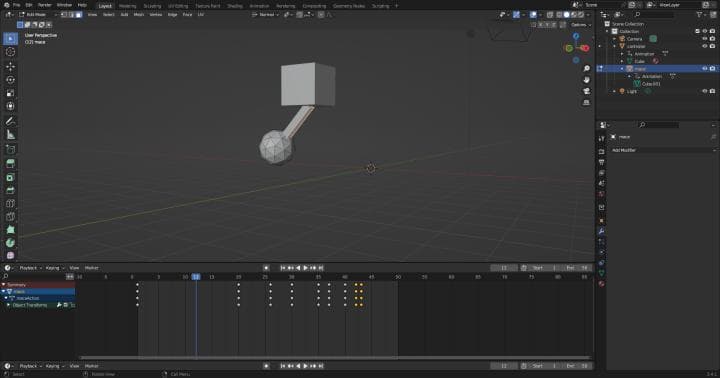The image size is (720, 378).
Task: Play animation in the keyframe timeline
Action: pos(305,268)
